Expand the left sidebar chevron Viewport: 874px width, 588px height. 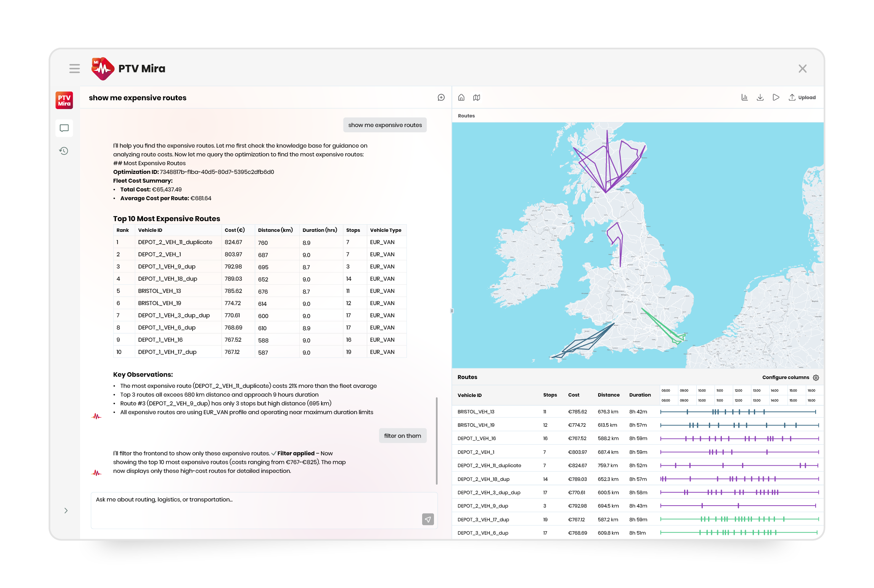pos(66,511)
